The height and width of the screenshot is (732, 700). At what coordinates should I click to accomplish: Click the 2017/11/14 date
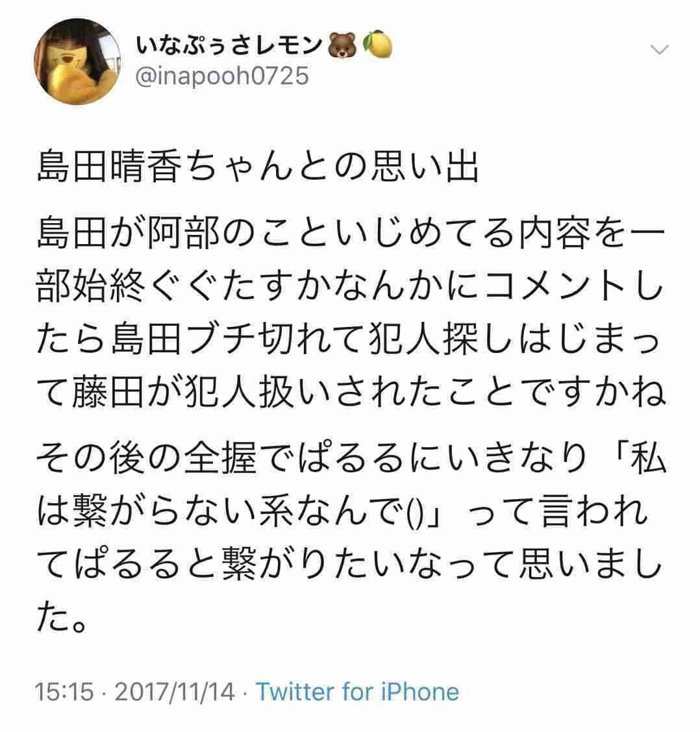point(175,692)
